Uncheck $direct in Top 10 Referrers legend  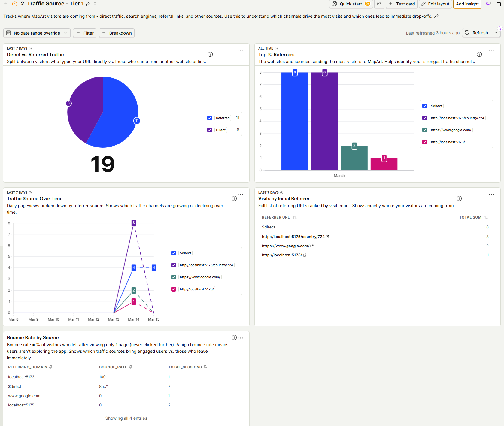pos(424,106)
